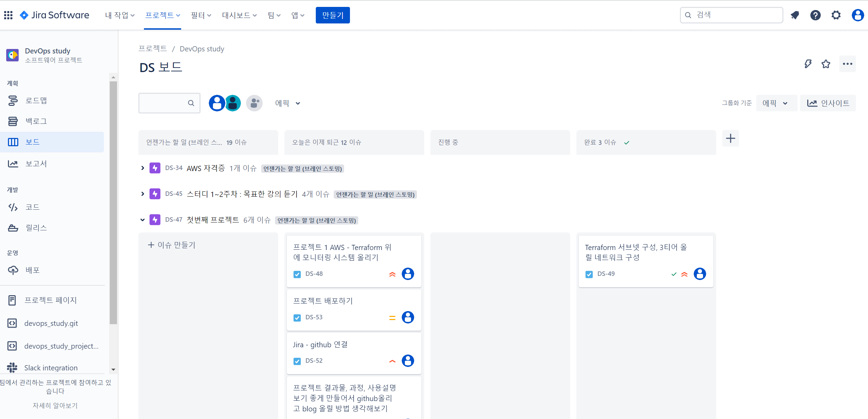Open 코드 in sidebar
Image resolution: width=868 pixels, height=419 pixels.
tap(52, 207)
